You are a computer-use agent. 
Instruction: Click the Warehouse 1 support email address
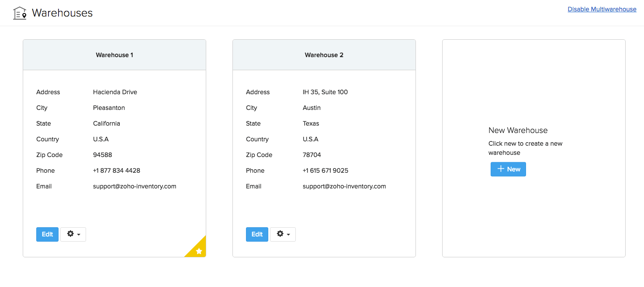(x=135, y=186)
